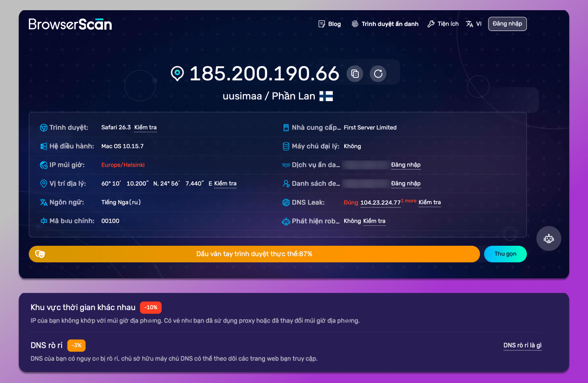588x383 pixels.
Task: Select Trình duyệt ẩn danh in the header
Action: point(390,24)
